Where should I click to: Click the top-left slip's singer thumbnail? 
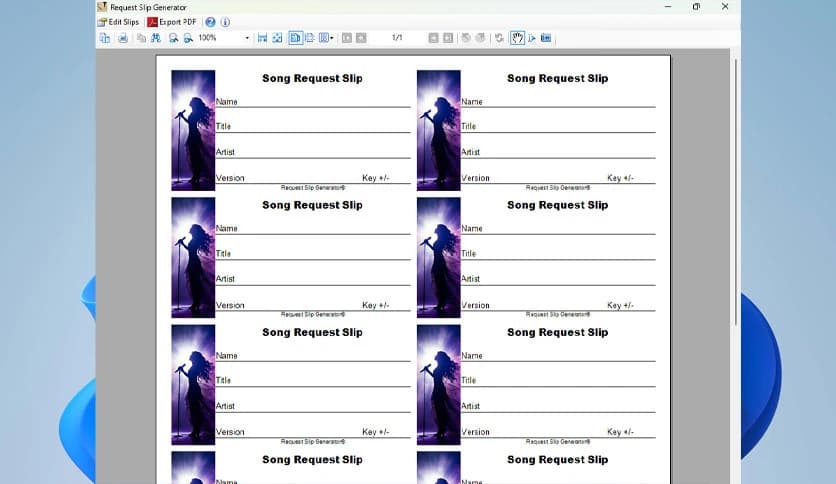click(193, 130)
